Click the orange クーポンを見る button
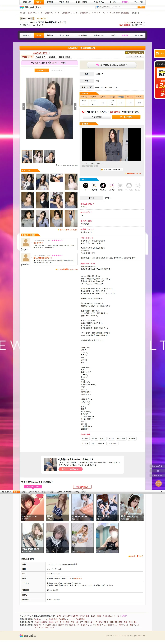Viewport: 165px width, 644px height. [126, 117]
